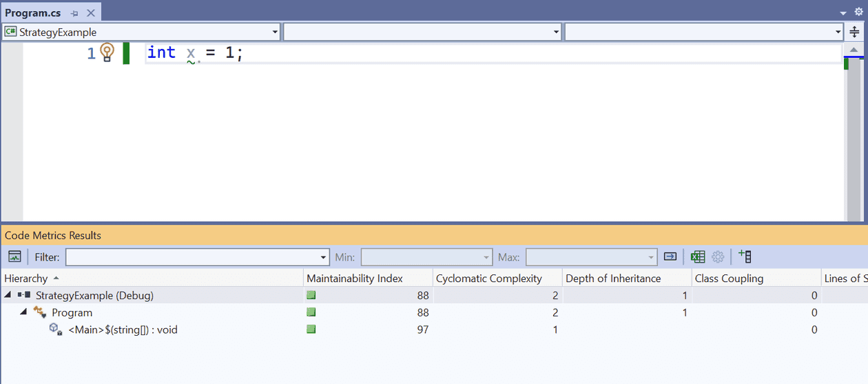Click the Hierarchy column header
Viewport: 868px width, 384px height.
[26, 279]
